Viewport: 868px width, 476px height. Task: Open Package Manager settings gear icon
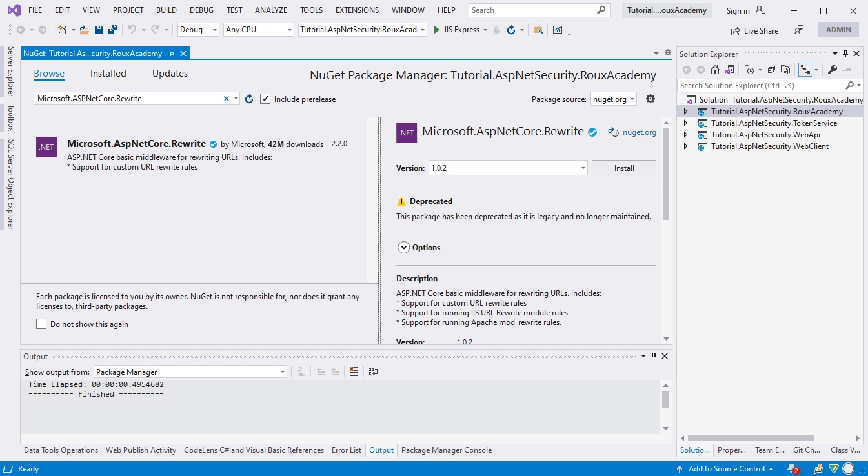coord(650,98)
